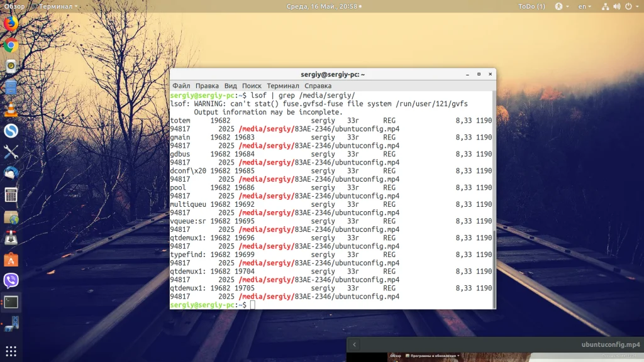Click the Обзор activities button

coord(14,6)
